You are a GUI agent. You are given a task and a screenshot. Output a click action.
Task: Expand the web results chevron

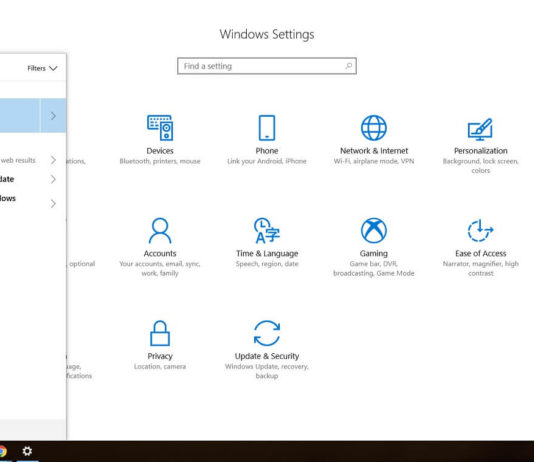click(53, 160)
